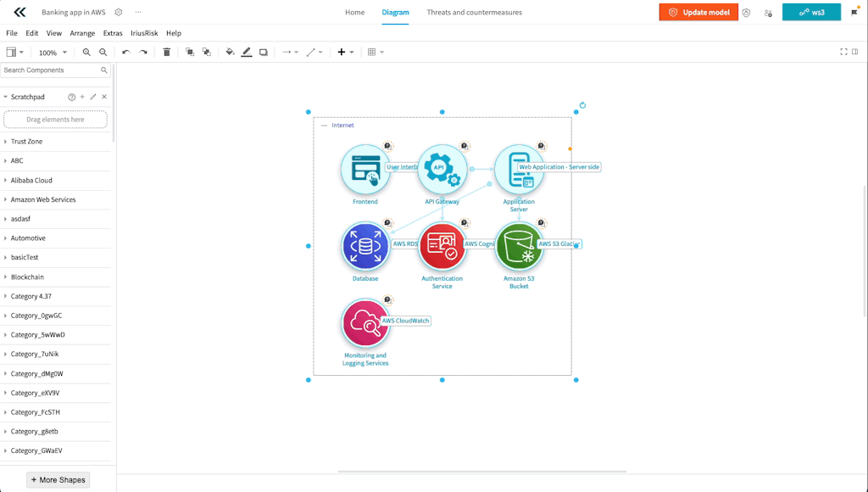868x492 pixels.
Task: Select the Authentication Service component
Action: point(442,247)
